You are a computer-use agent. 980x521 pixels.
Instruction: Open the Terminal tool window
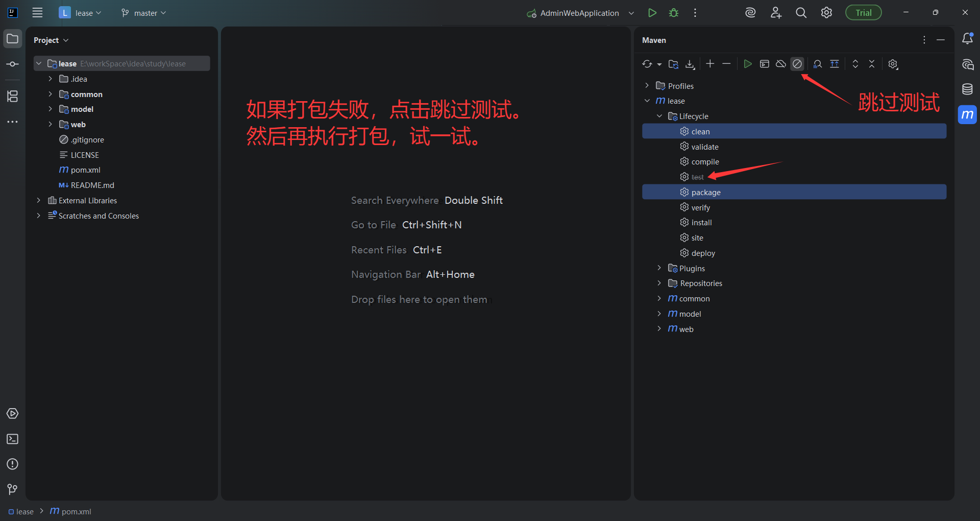tap(12, 439)
